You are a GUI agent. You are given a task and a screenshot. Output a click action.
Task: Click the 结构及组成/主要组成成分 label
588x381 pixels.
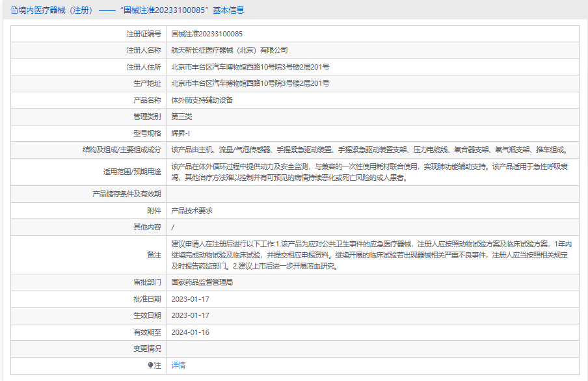(122, 150)
